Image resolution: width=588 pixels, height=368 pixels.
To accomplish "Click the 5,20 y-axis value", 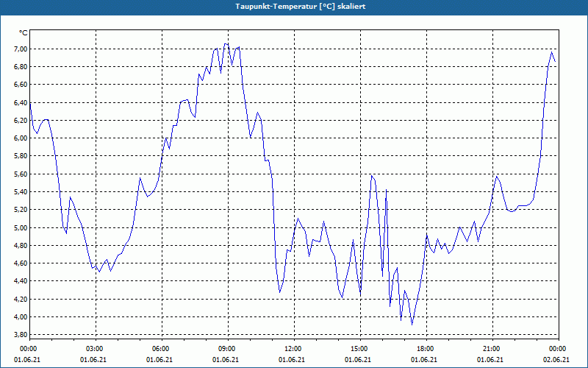I will tap(21, 210).
